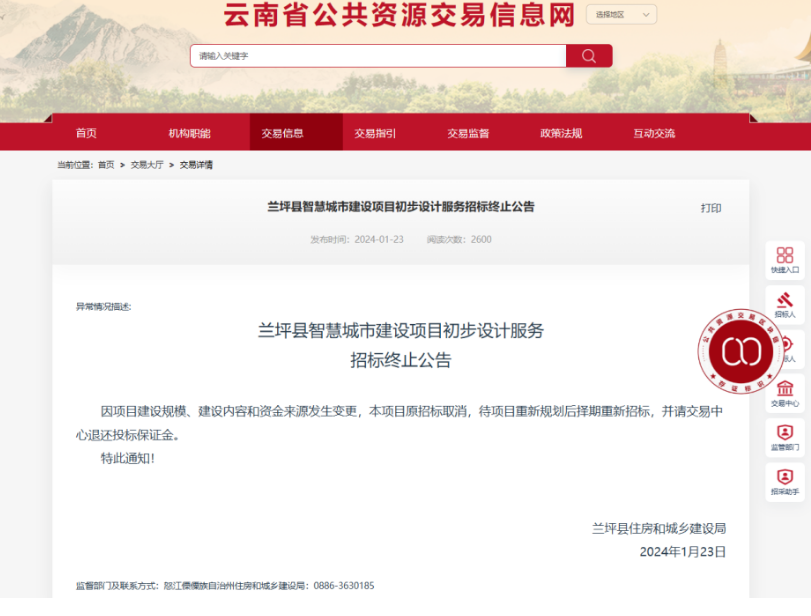Open the 政策法规 navigation menu

(561, 133)
